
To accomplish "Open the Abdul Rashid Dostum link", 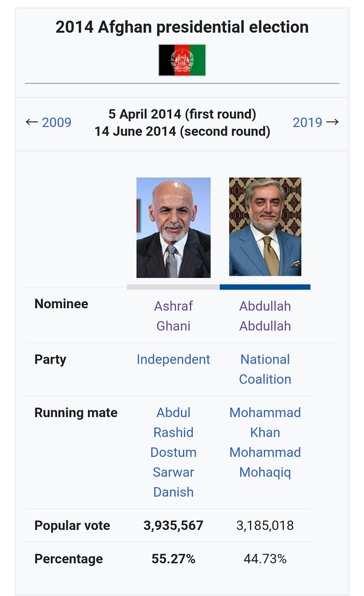I will (x=174, y=432).
